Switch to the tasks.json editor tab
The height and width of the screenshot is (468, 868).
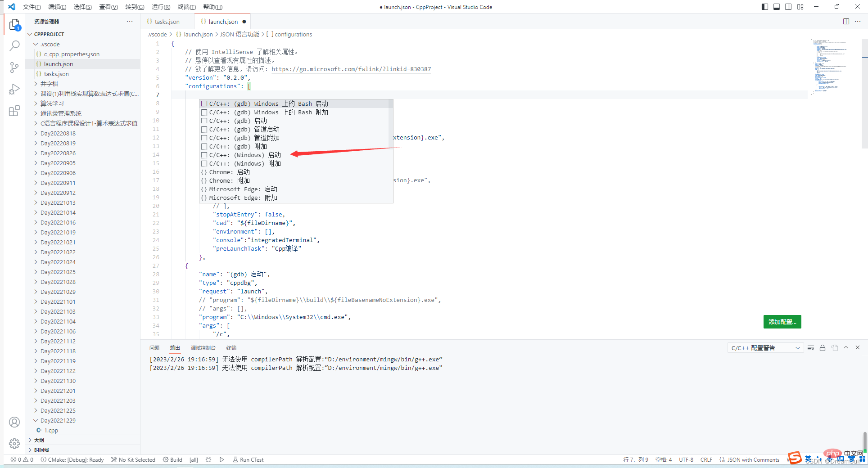click(167, 22)
